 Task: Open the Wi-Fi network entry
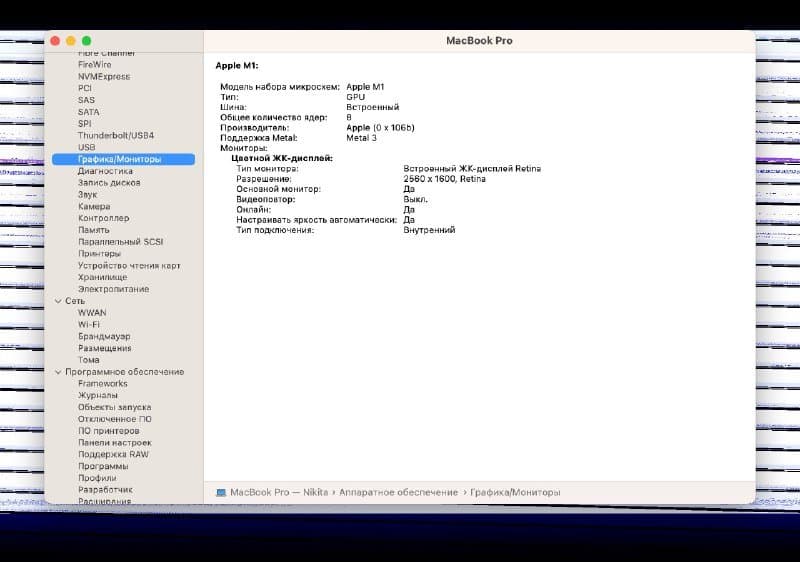(x=89, y=325)
